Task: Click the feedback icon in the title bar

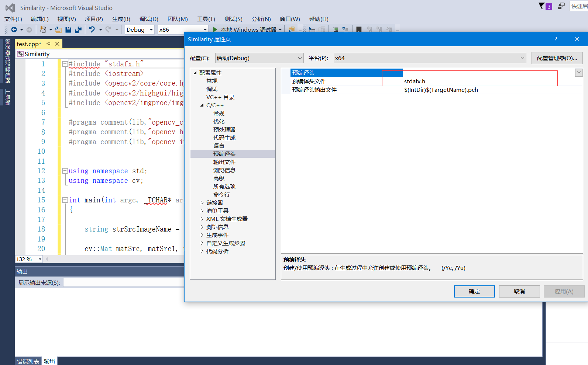Action: (561, 6)
